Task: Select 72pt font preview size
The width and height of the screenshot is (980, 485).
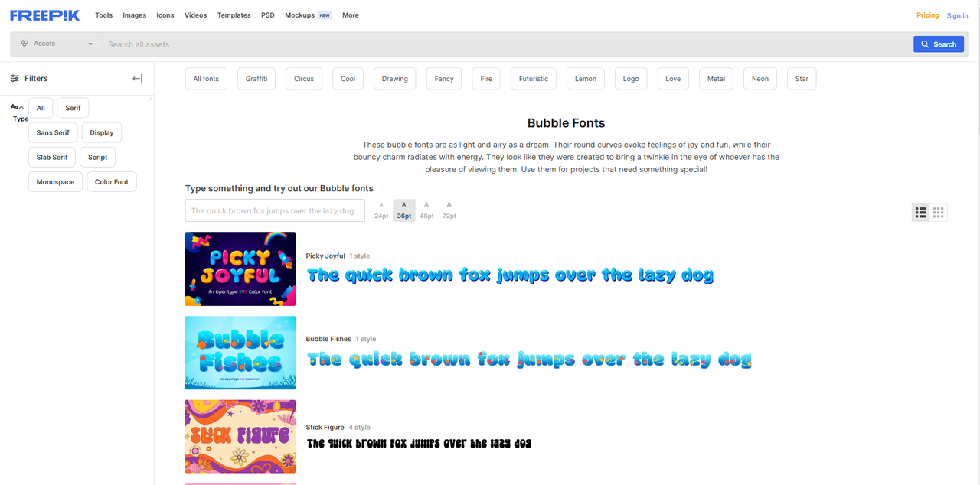Action: [449, 210]
